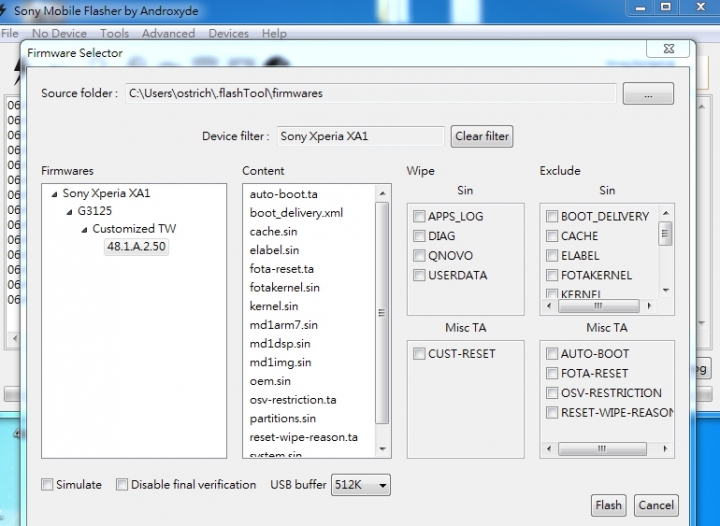Screen dimensions: 720x526
Task: Open the Tools menu
Action: [114, 34]
